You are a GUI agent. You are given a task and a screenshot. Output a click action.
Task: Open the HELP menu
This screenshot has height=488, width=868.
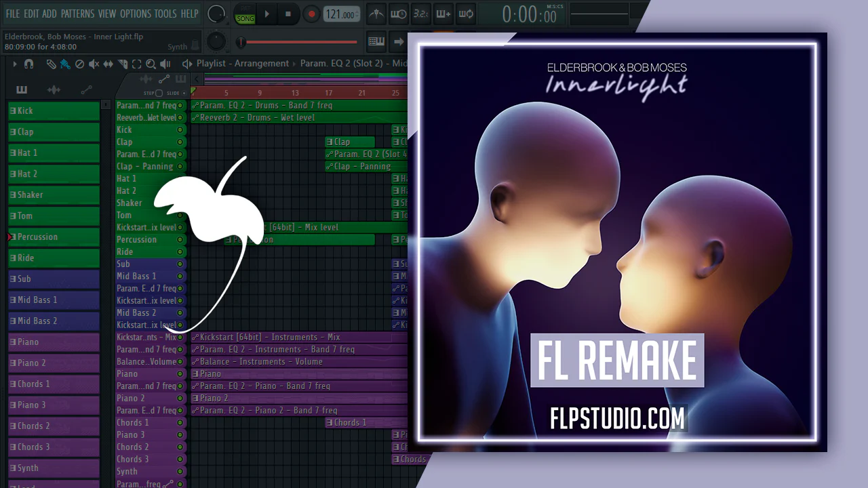click(x=190, y=14)
